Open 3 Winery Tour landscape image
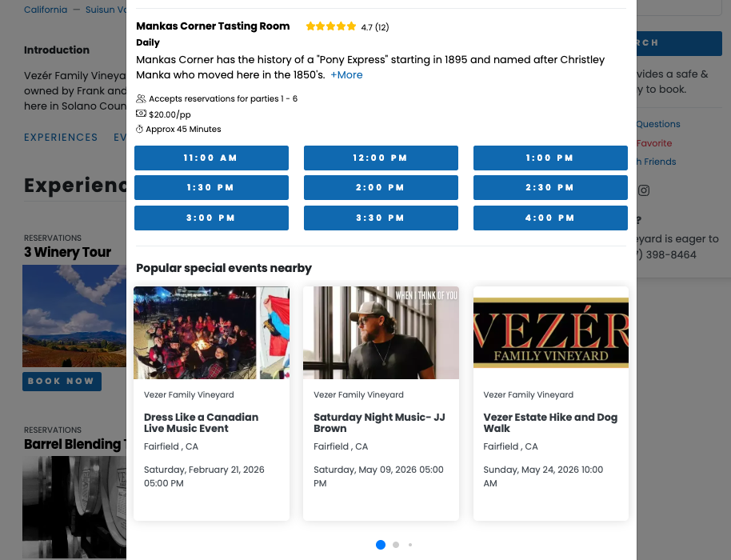731x560 pixels. point(74,316)
